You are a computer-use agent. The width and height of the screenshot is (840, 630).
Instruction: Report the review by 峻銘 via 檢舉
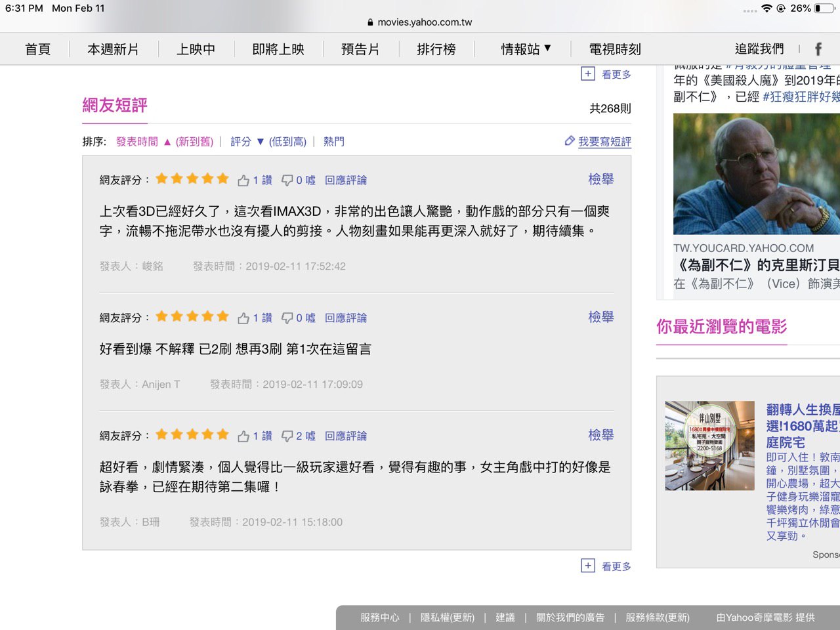point(601,179)
